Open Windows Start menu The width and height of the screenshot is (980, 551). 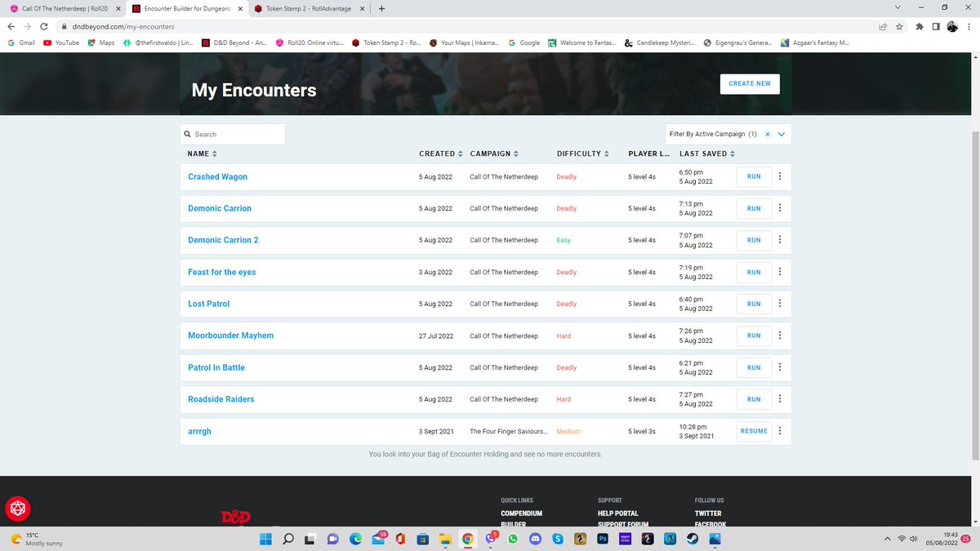[267, 539]
